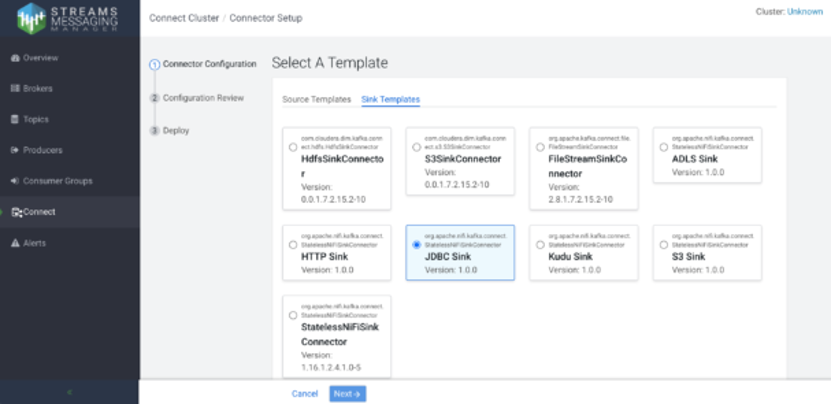Screen dimensions: 832x404
Task: Click the Kudu Sink card title
Action: pos(570,256)
